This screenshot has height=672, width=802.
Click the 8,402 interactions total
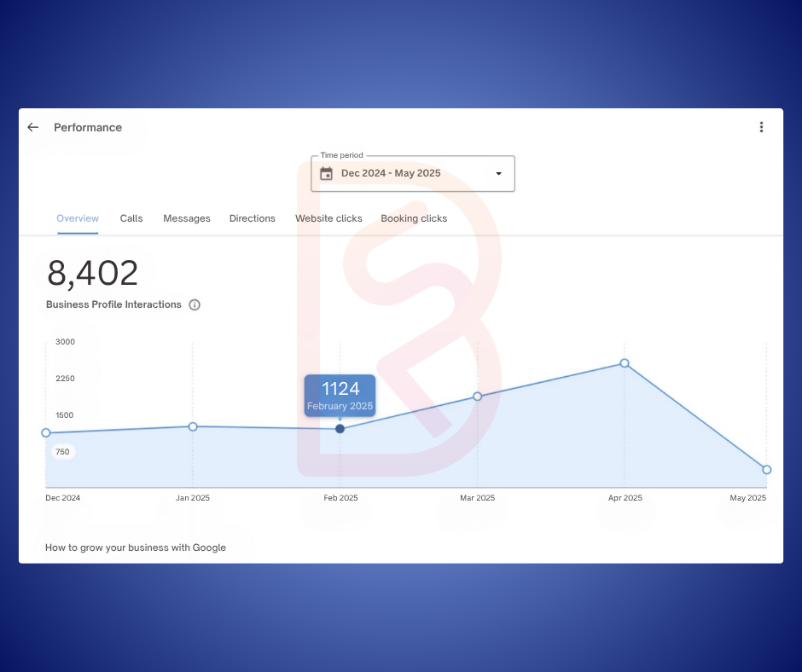(x=93, y=273)
